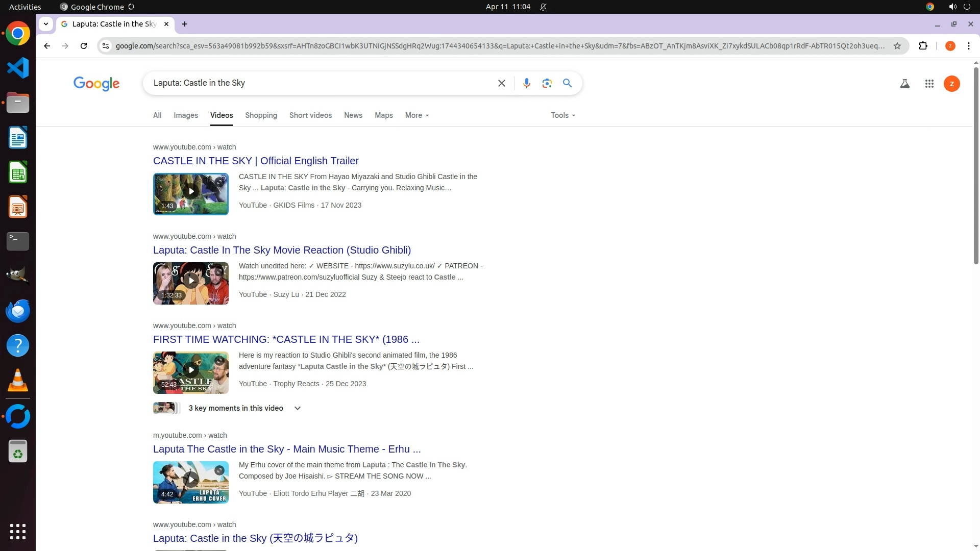Click the magnifier search submit icon
The image size is (980, 551).
(567, 83)
